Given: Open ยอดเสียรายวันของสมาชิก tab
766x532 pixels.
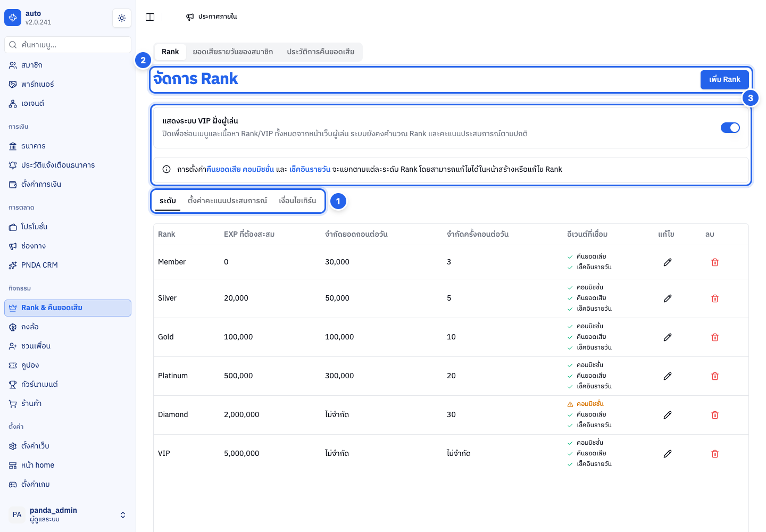Looking at the screenshot, I should point(233,52).
